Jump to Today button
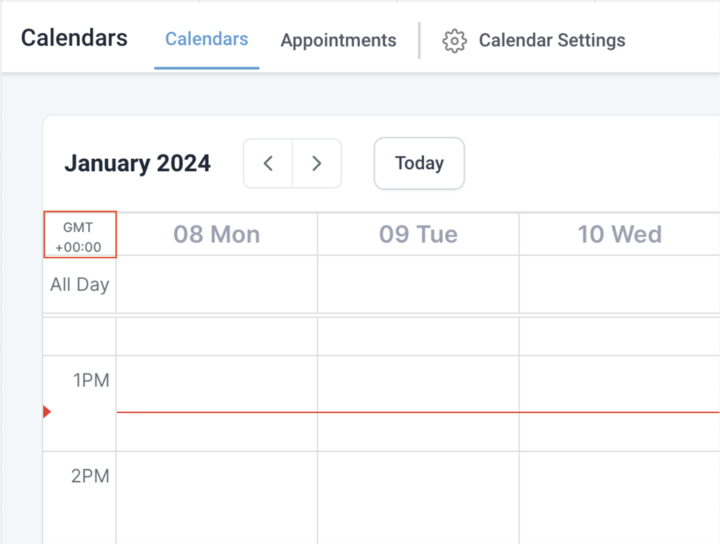Screen dimensions: 720x544 (x=419, y=163)
